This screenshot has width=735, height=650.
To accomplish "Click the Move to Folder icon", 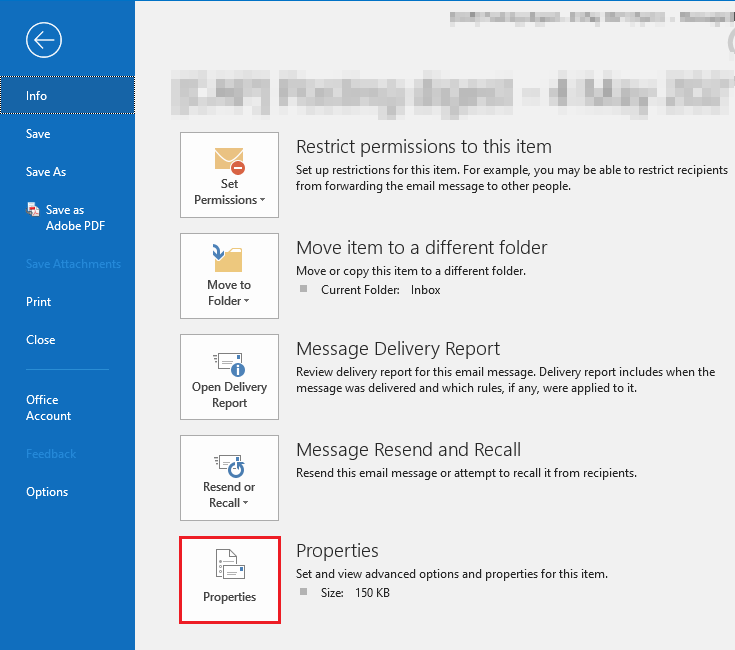I will pos(229,260).
